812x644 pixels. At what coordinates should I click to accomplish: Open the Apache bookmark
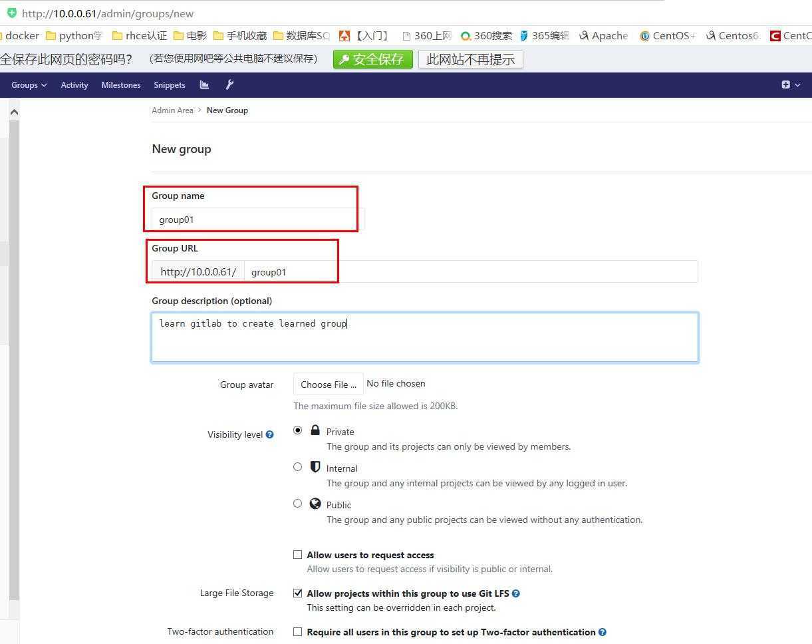603,36
